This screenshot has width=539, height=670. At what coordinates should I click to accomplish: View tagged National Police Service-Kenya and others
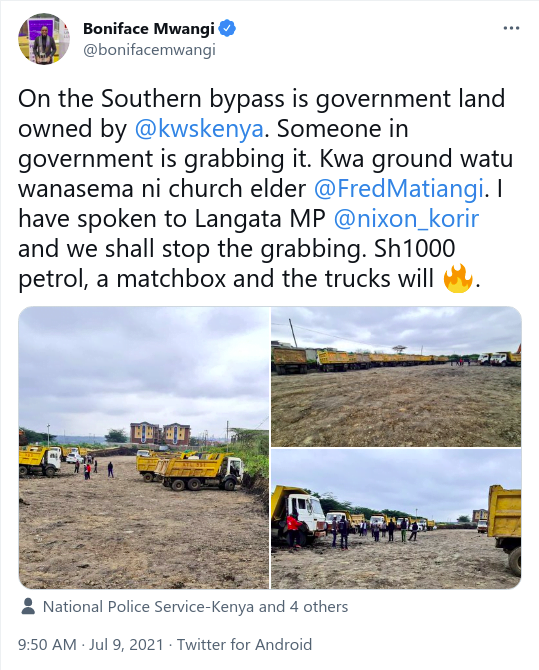point(195,606)
